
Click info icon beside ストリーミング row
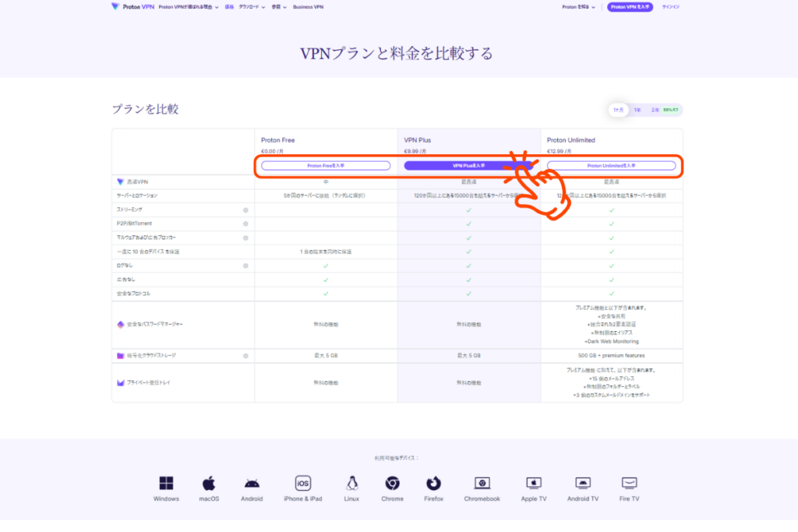pyautogui.click(x=245, y=210)
